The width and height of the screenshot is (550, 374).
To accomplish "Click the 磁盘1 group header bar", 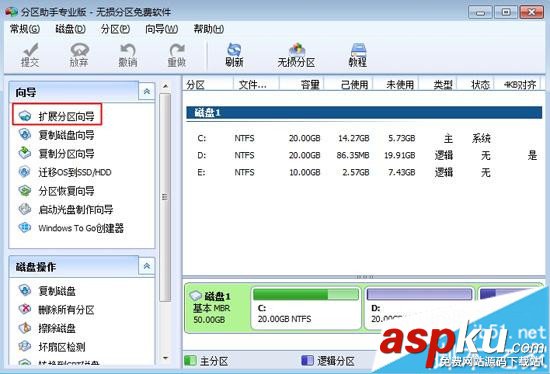I will click(364, 113).
